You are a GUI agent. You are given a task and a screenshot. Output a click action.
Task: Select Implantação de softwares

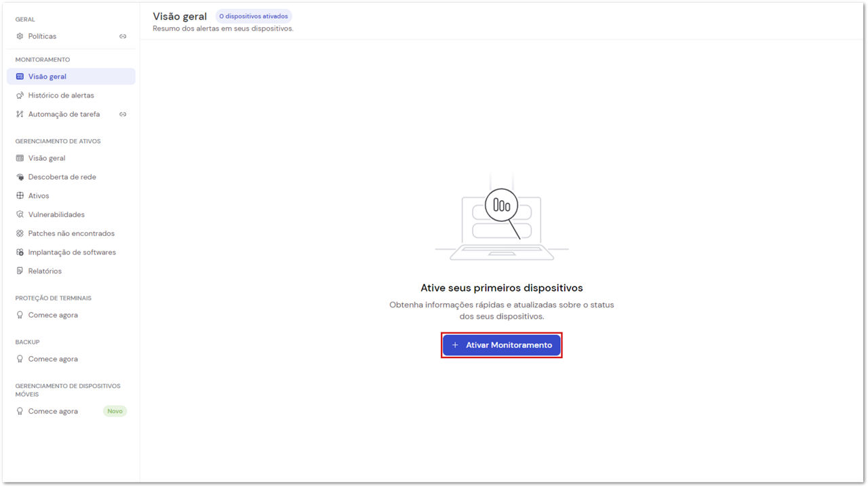tap(71, 252)
